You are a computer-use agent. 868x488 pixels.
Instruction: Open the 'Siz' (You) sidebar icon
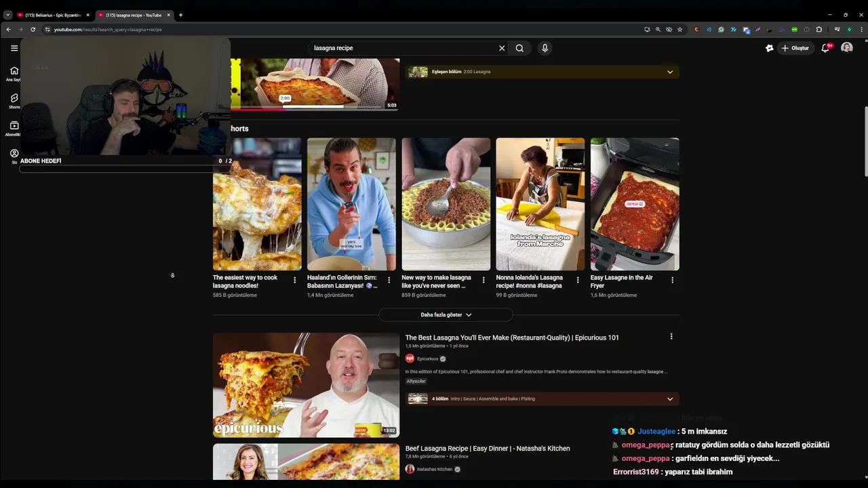(14, 156)
